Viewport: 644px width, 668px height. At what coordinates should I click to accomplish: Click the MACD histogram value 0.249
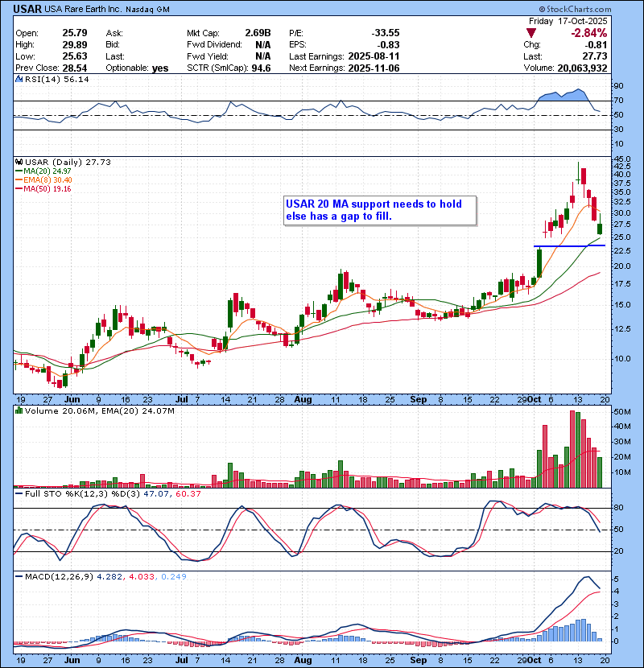tap(174, 577)
